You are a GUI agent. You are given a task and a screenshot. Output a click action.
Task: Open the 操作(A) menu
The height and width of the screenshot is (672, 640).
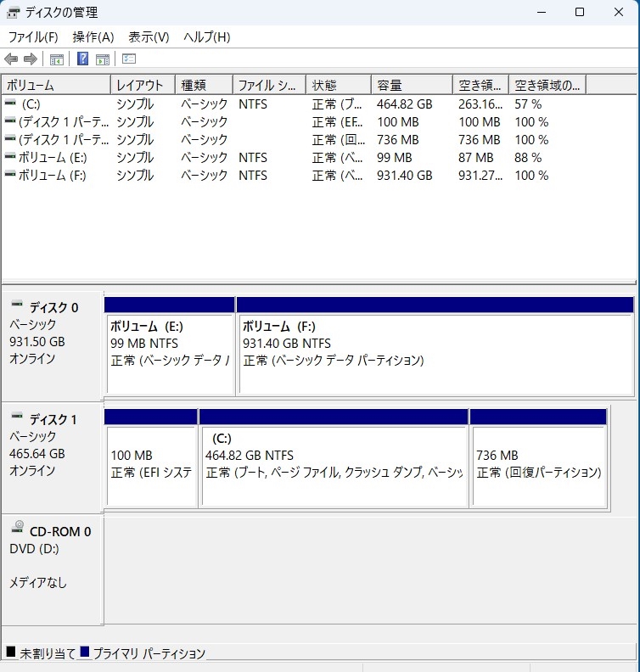click(x=93, y=37)
